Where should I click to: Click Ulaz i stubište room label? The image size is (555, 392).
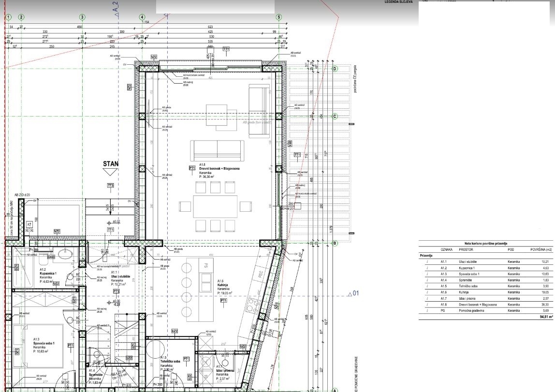pos(121,276)
